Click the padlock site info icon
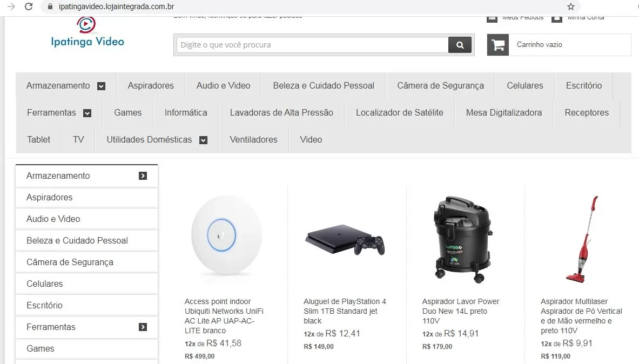This screenshot has width=639, height=364. (x=51, y=6)
